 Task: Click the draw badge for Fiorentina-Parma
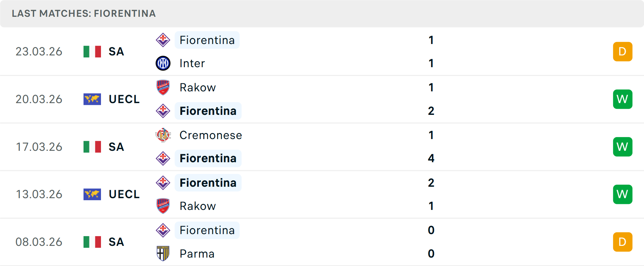click(622, 242)
